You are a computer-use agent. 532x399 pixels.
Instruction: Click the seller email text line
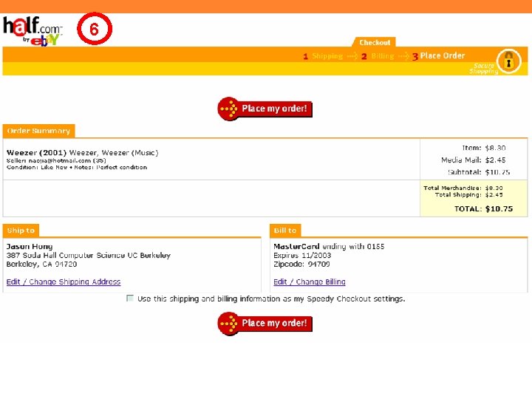(x=56, y=160)
